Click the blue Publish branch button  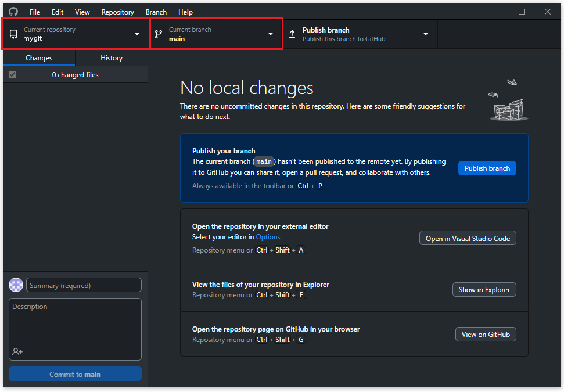click(x=487, y=168)
